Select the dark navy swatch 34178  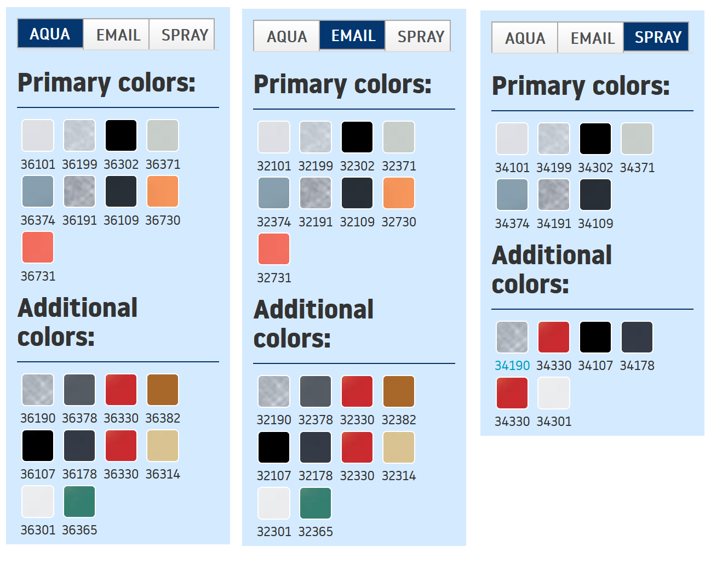tap(637, 337)
